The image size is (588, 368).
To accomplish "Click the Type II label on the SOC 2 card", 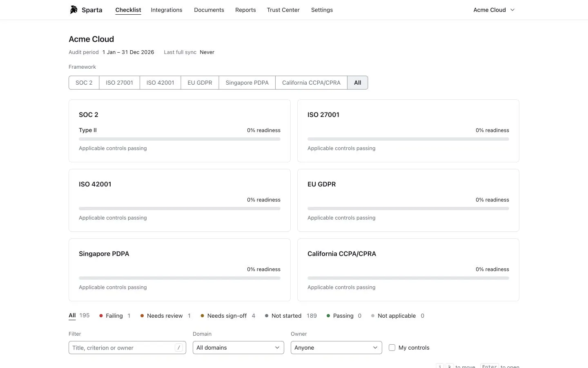I will point(88,130).
